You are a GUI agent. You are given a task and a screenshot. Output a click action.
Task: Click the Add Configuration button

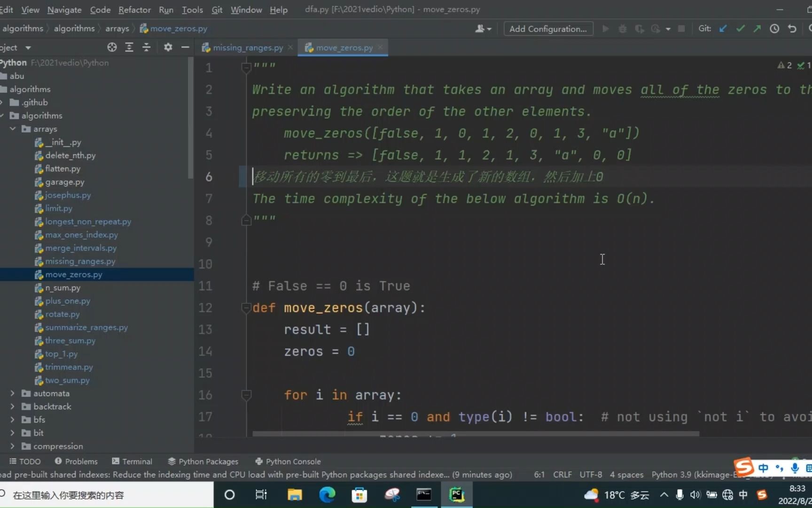547,28
